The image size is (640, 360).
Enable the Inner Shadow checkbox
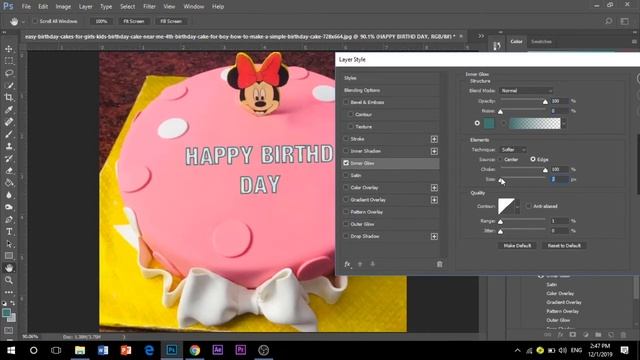click(346, 151)
